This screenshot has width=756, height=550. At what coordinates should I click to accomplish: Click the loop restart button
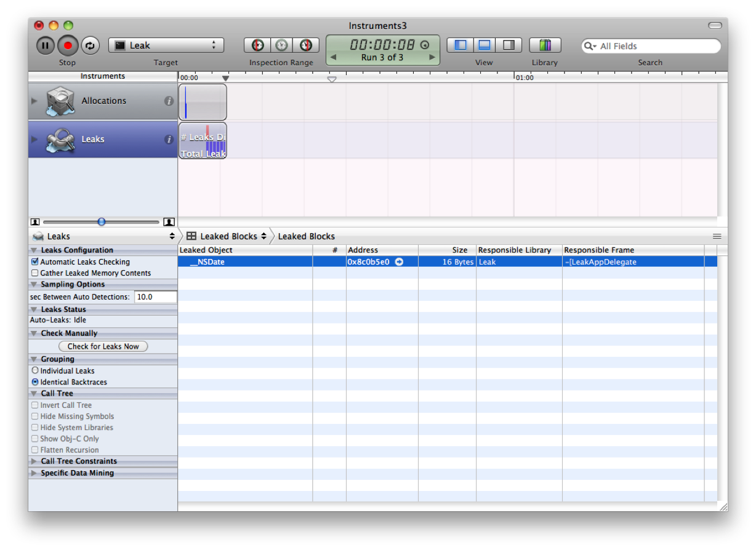(90, 46)
